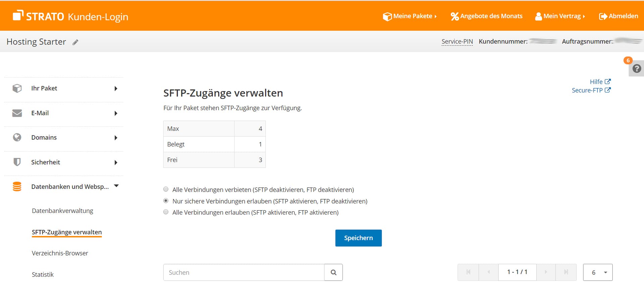The height and width of the screenshot is (283, 644).
Task: Click the Belegt row value 1
Action: [260, 144]
